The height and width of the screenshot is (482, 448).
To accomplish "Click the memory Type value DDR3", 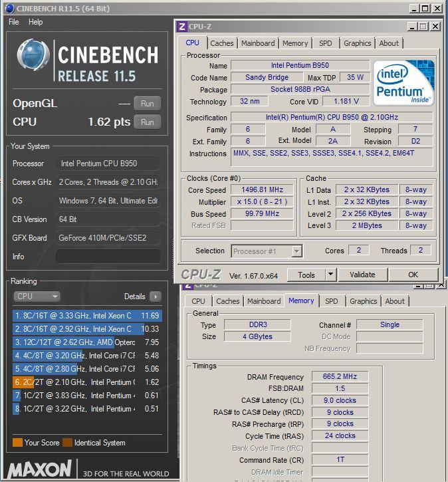I will [x=257, y=325].
